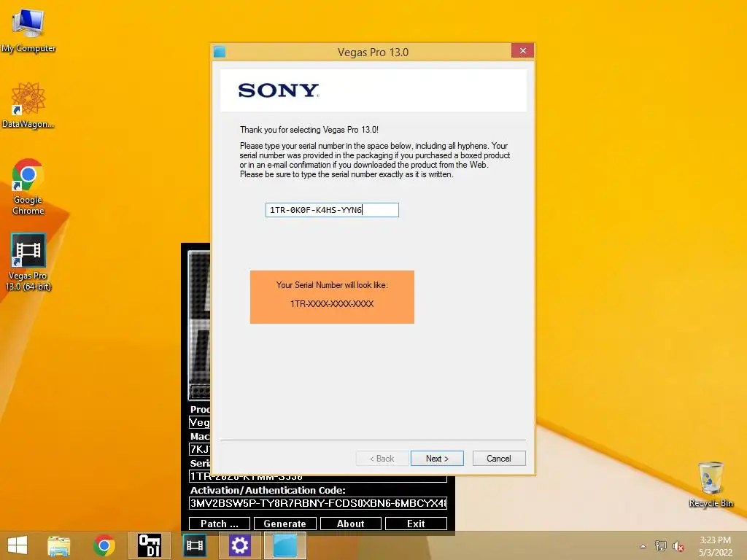Screen dimensions: 747x560
Task: Open the gear icon taskbar application
Action: [239, 545]
